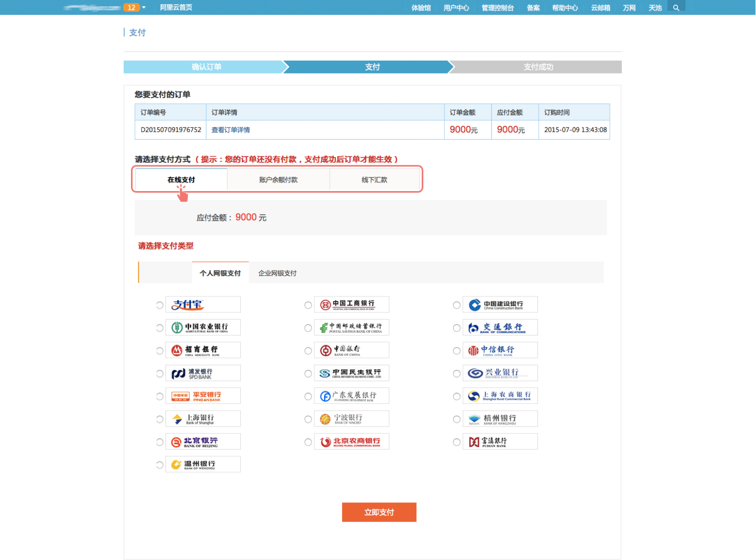Select the 中国农业银行 radio button
This screenshot has height=560, width=756.
coord(160,328)
